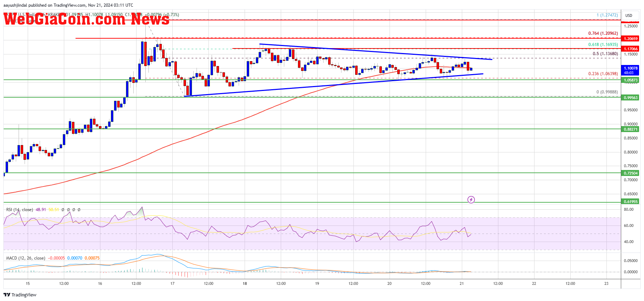Select Fibonacci level 0 (0.99888) label

607,92
